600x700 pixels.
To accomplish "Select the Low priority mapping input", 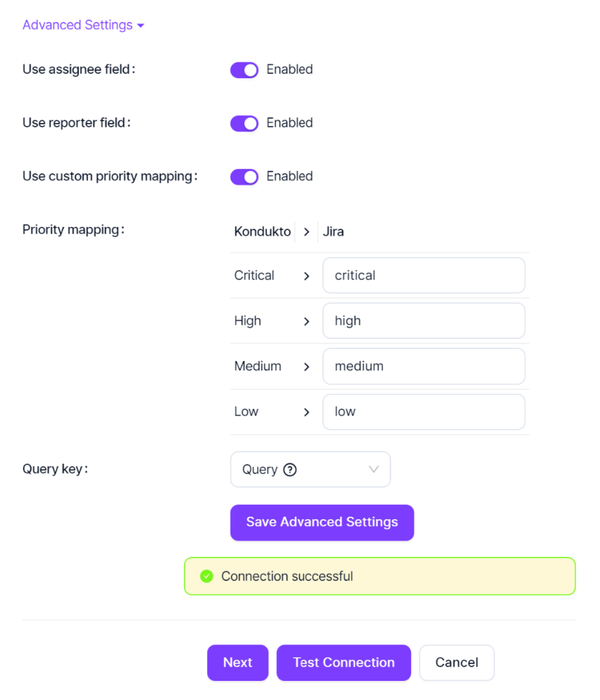I will coord(423,412).
